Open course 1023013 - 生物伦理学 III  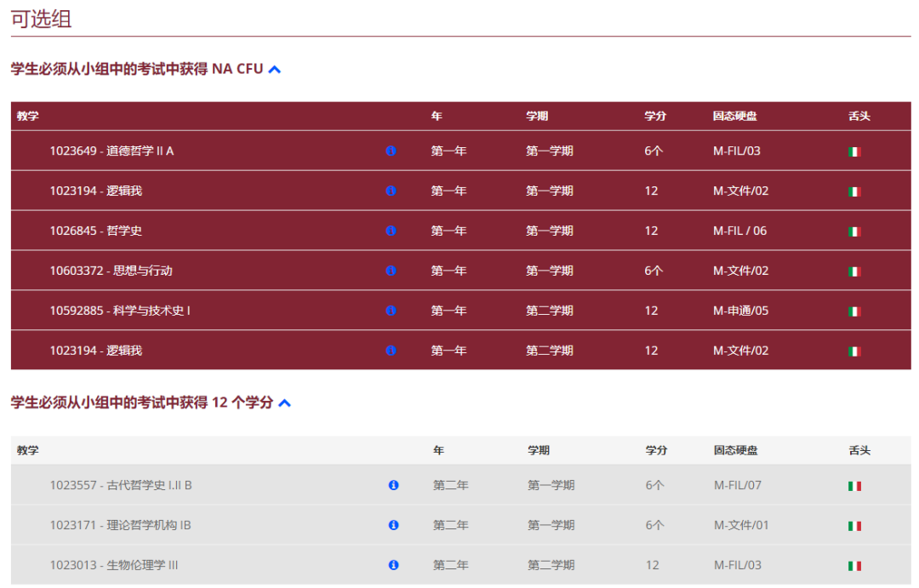114,564
